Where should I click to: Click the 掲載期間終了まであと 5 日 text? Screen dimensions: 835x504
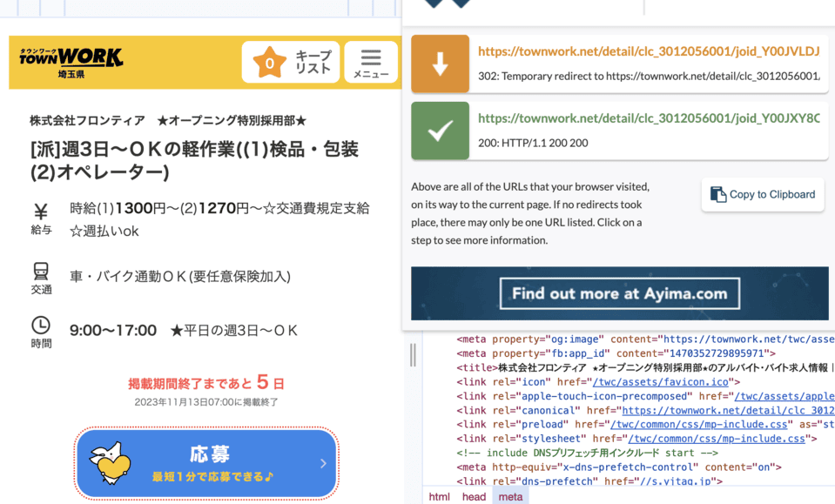(206, 382)
